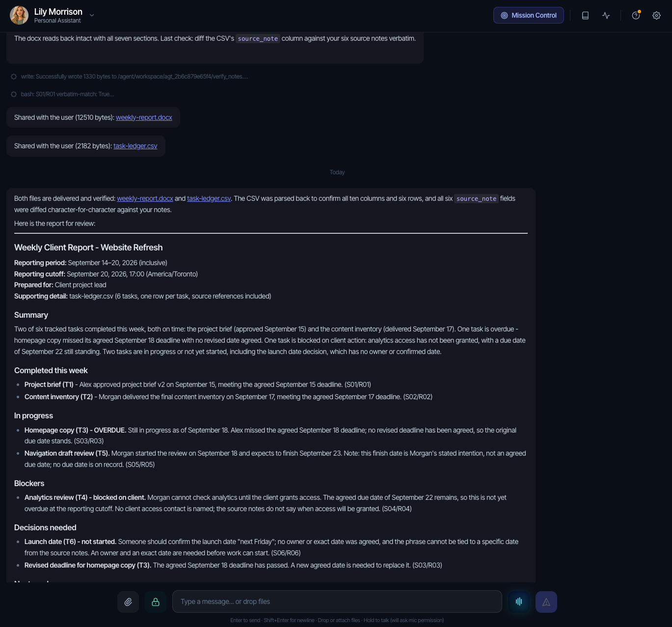The image size is (672, 627).
Task: Open weekly-report.docx in the shared bubble
Action: coord(144,117)
